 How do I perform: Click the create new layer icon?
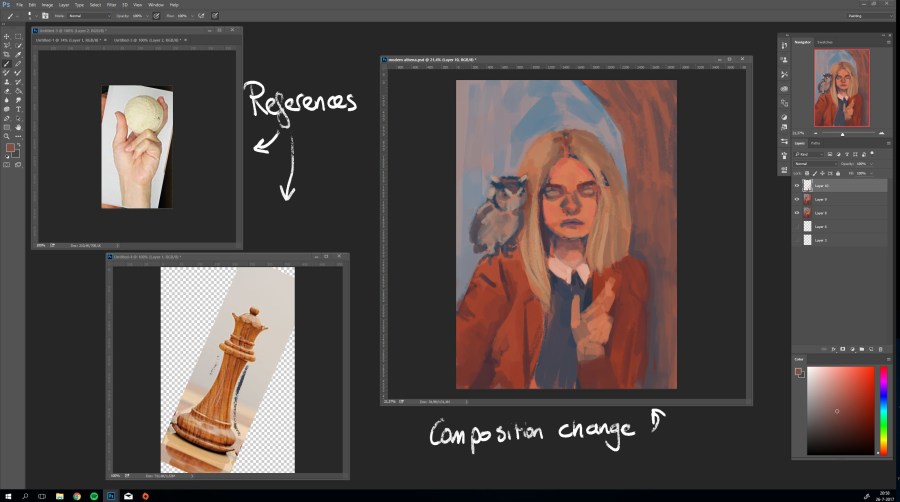click(869, 349)
